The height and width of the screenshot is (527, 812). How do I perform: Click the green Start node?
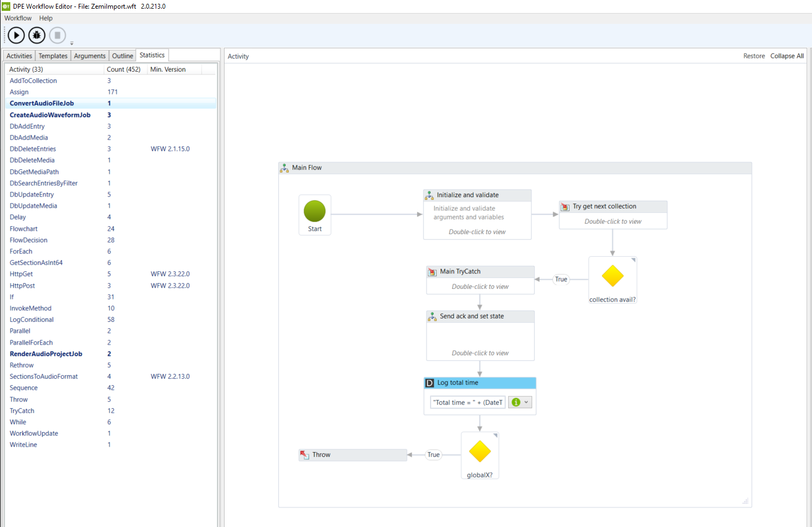tap(315, 212)
